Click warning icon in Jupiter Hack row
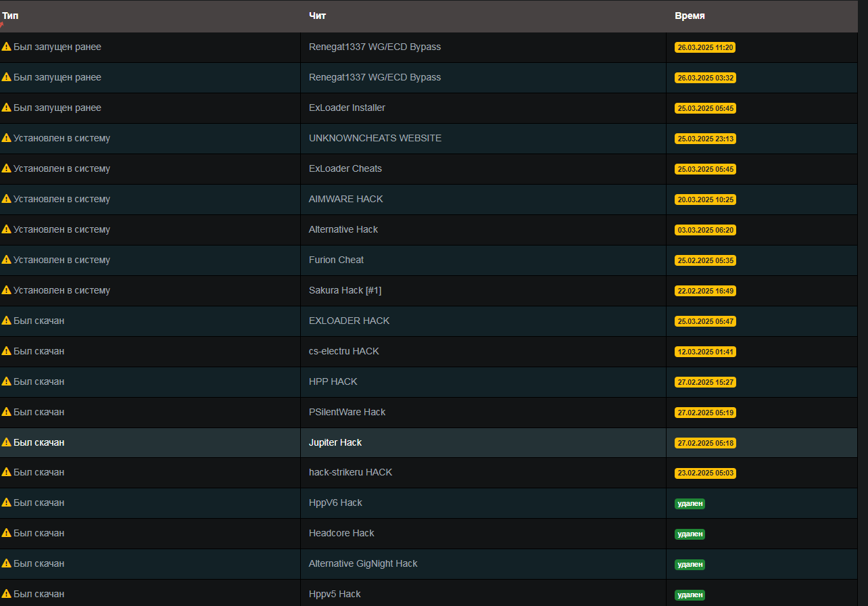The height and width of the screenshot is (606, 868). click(7, 442)
